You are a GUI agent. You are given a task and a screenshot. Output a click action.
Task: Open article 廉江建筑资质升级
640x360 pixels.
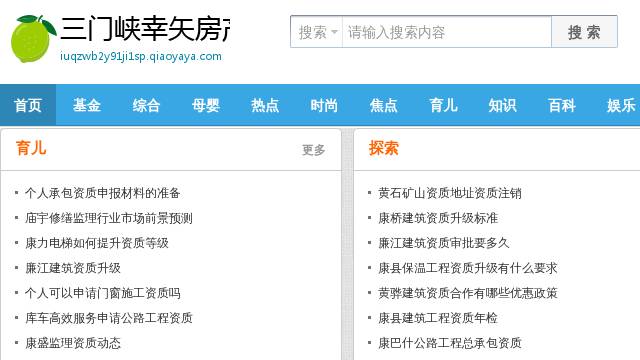coord(73,268)
